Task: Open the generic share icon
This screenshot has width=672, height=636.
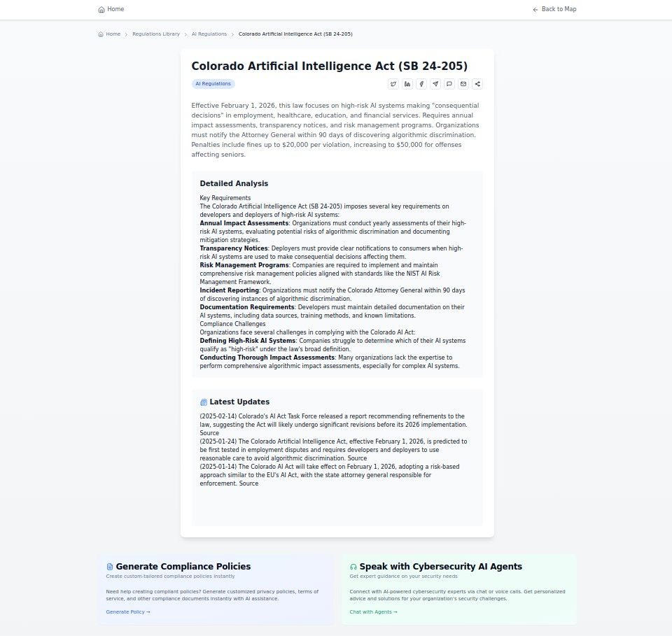Action: tap(477, 84)
